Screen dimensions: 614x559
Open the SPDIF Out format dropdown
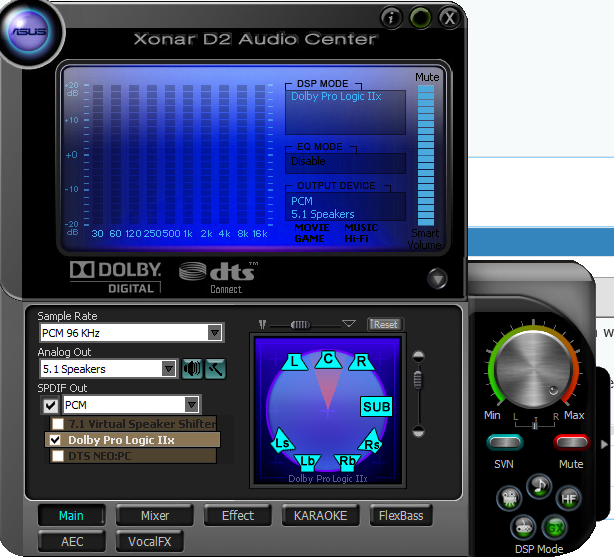[191, 405]
